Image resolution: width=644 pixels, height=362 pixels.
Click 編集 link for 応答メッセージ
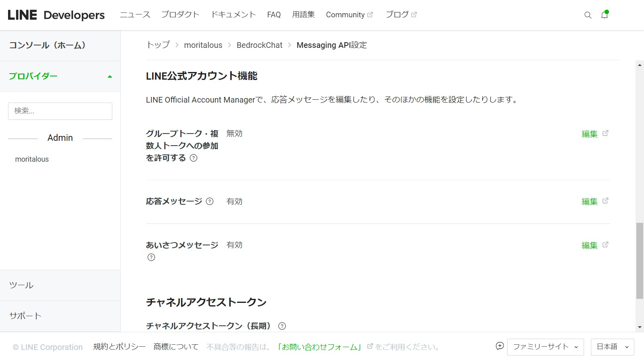coord(590,202)
